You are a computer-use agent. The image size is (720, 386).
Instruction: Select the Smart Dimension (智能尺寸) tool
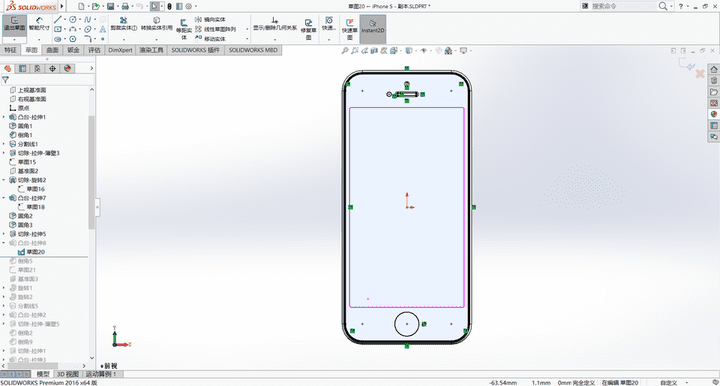[x=39, y=24]
